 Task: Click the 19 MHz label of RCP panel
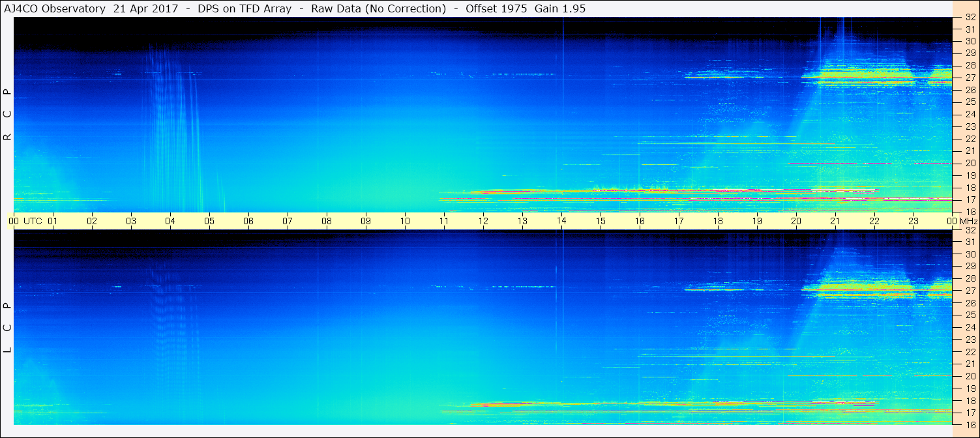[x=970, y=175]
